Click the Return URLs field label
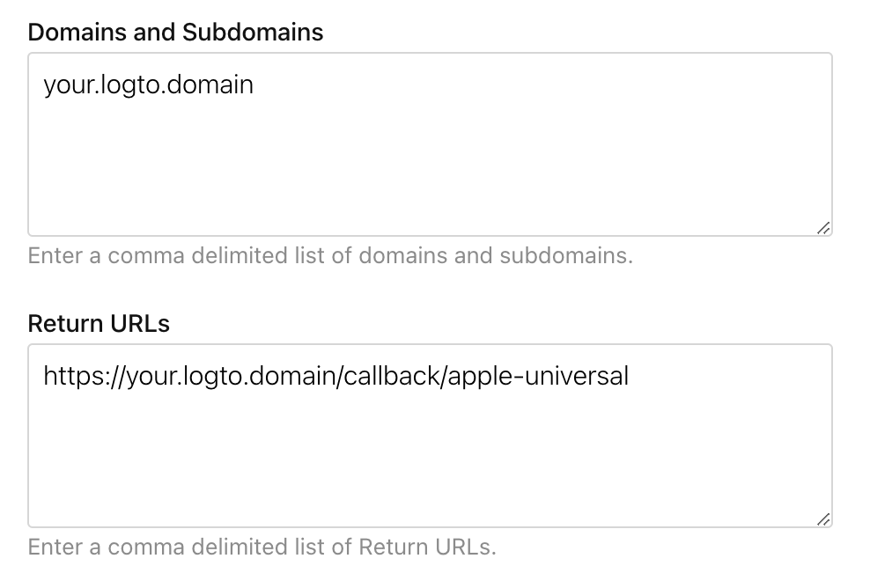The width and height of the screenshot is (870, 588). 100,323
